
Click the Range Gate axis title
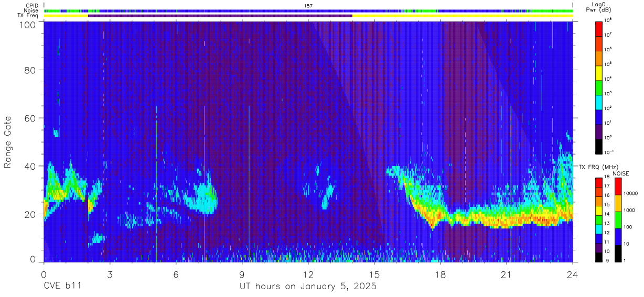[x=8, y=142]
